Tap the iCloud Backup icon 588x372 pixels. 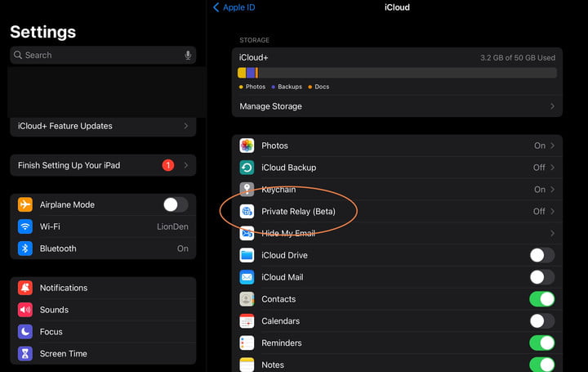pos(247,168)
